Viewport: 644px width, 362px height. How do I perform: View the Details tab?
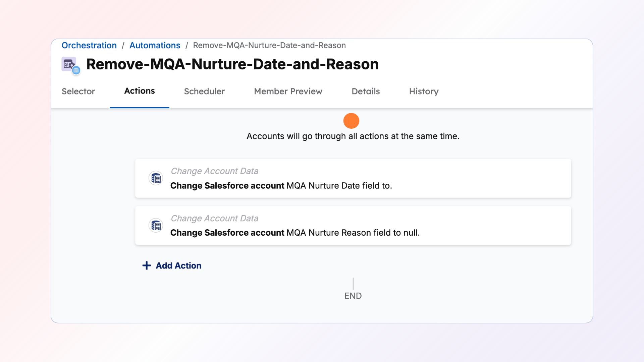click(x=366, y=91)
